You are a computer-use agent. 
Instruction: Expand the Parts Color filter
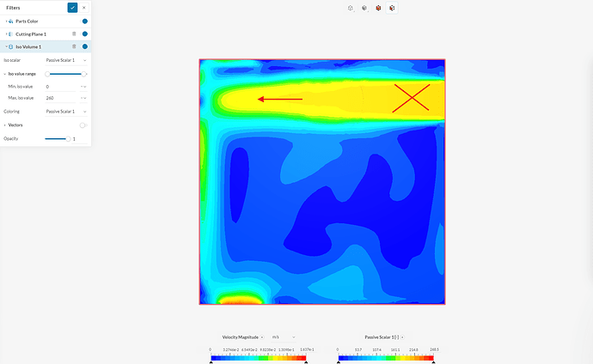click(6, 21)
